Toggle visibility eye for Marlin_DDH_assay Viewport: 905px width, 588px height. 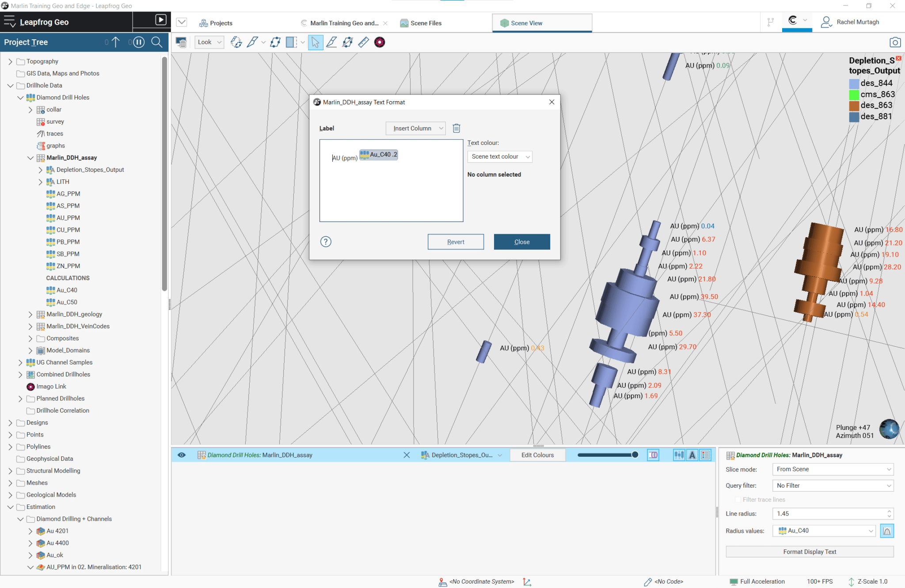coord(182,455)
